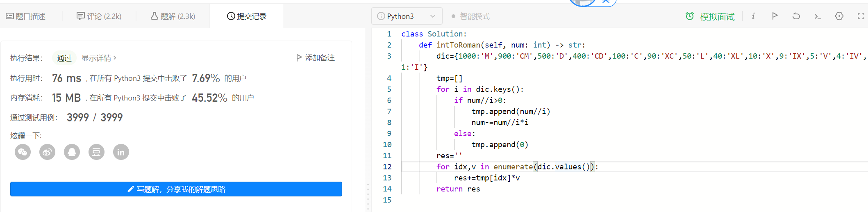Share result to LinkedIn

(x=121, y=152)
